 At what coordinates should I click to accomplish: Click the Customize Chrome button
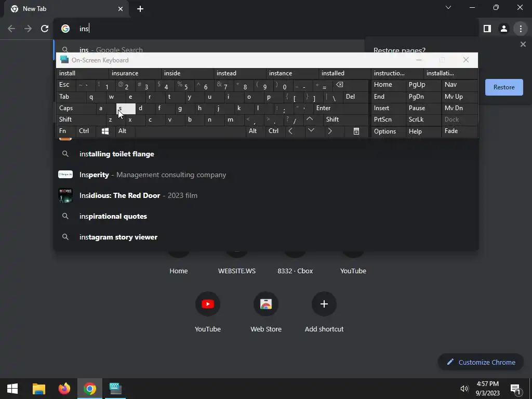[481, 362]
